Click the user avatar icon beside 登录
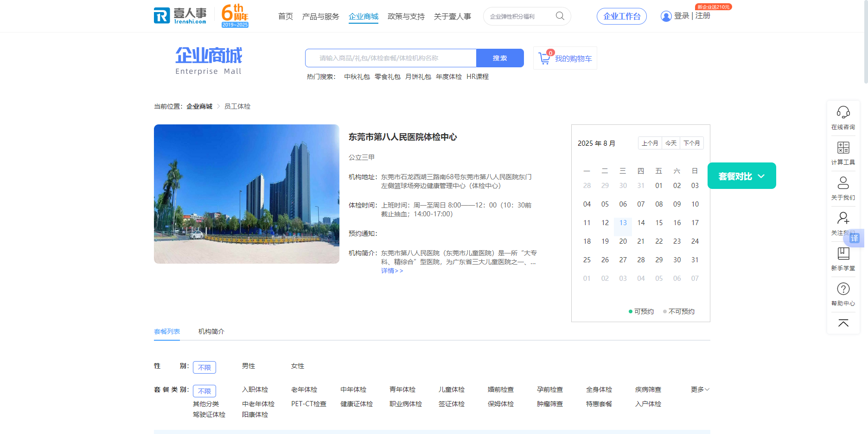The width and height of the screenshot is (868, 434). point(666,16)
